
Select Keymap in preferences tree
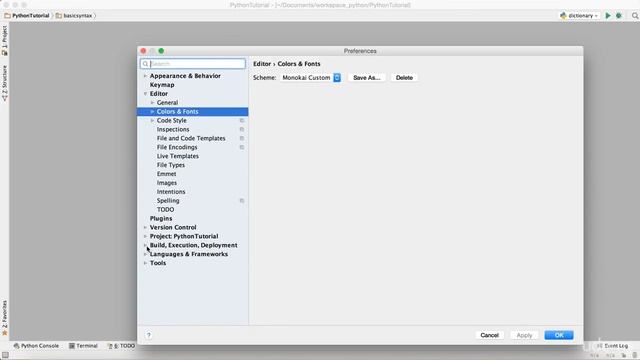[x=162, y=85]
